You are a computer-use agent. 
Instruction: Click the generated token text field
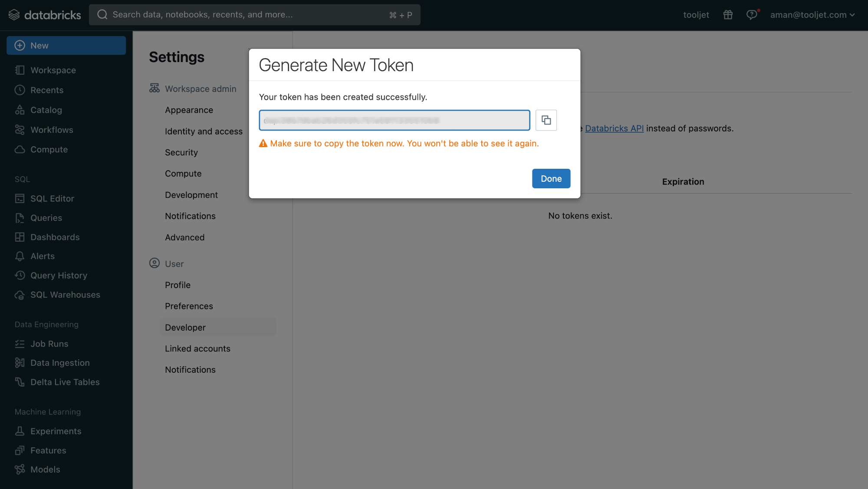tap(394, 120)
